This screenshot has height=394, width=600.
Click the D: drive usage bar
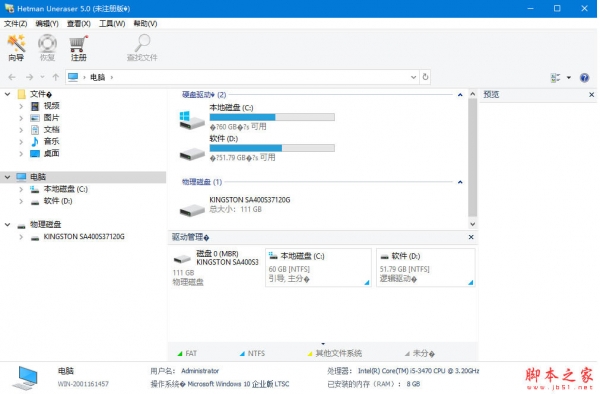point(272,148)
